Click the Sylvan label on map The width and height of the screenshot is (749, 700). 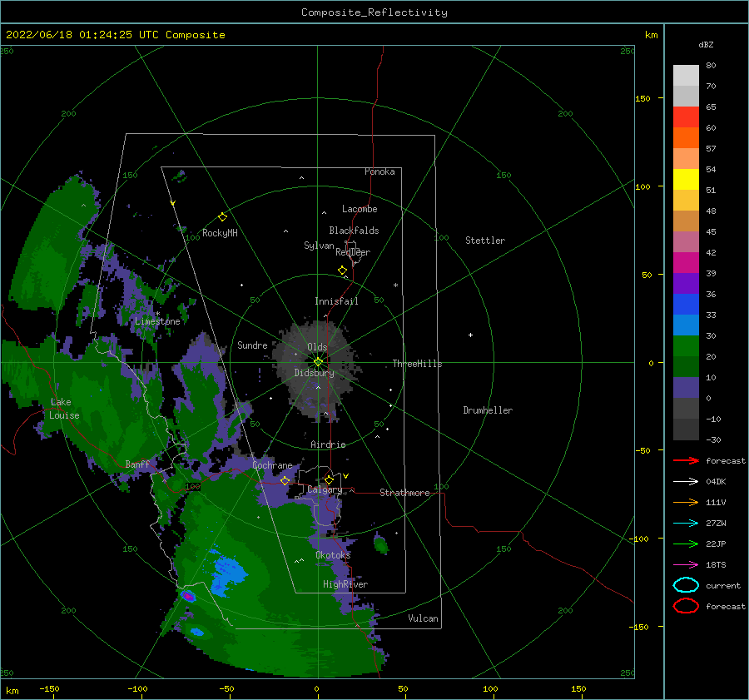tap(319, 246)
